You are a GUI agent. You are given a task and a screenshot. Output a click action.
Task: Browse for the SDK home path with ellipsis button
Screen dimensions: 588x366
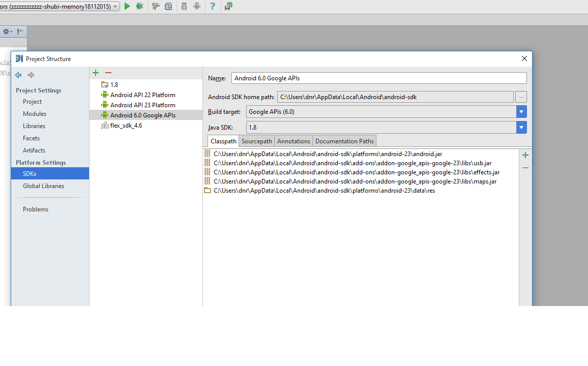(x=521, y=97)
